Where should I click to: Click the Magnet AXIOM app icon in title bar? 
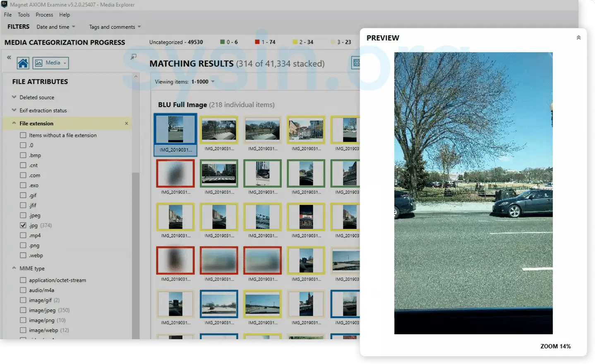(4, 5)
